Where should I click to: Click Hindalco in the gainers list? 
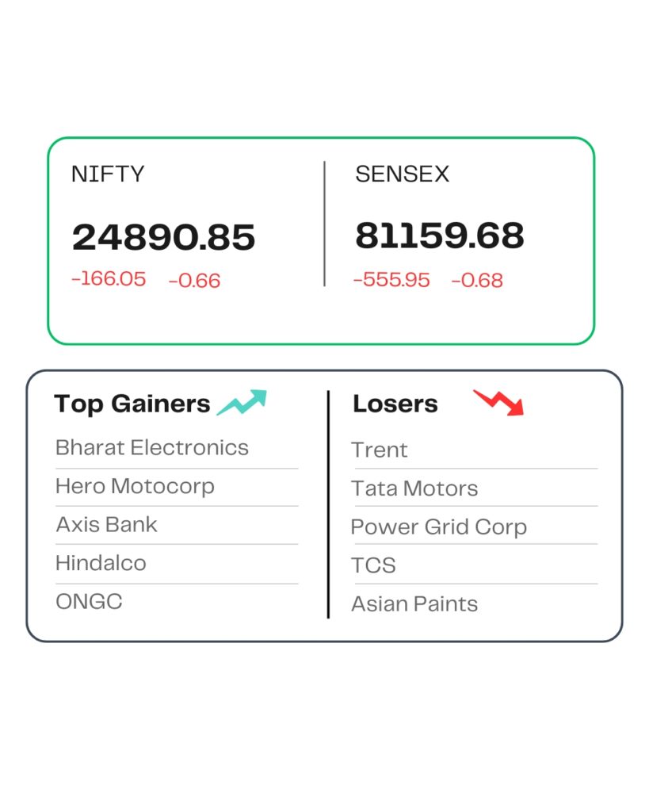(x=101, y=563)
